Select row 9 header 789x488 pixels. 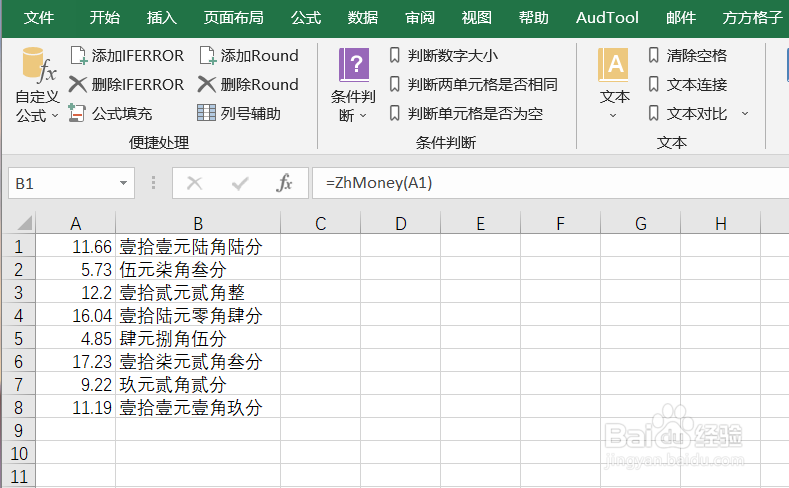pos(19,431)
